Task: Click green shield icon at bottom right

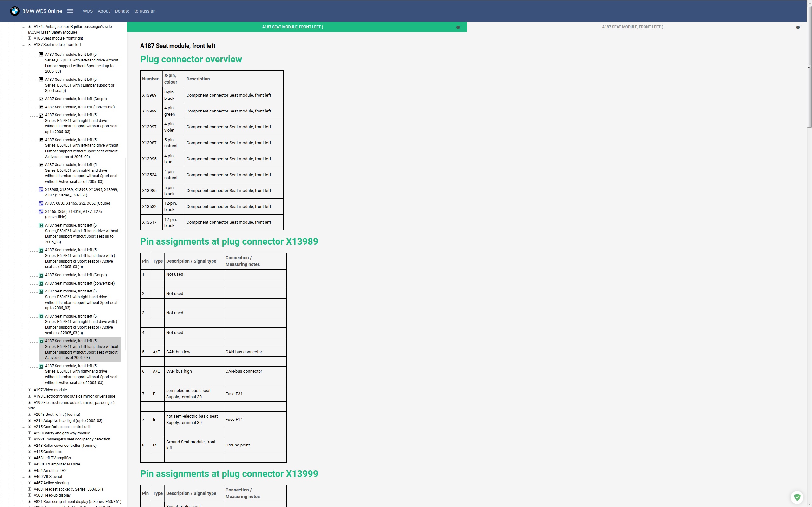Action: pos(797,497)
